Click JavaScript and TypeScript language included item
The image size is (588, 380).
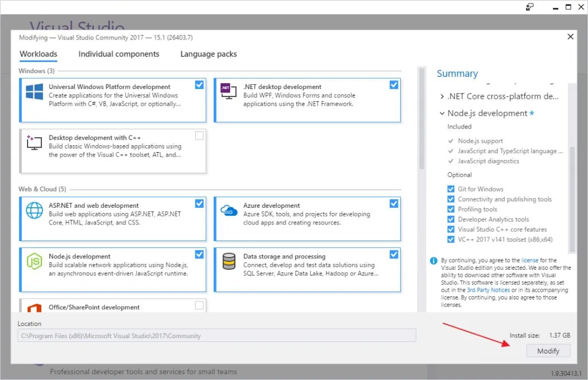click(x=510, y=151)
